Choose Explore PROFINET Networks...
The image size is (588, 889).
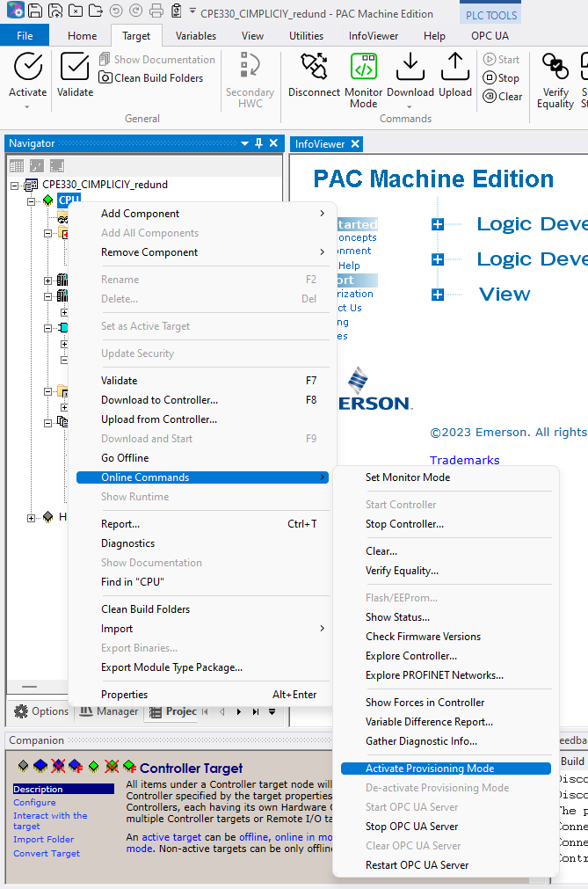(x=446, y=675)
